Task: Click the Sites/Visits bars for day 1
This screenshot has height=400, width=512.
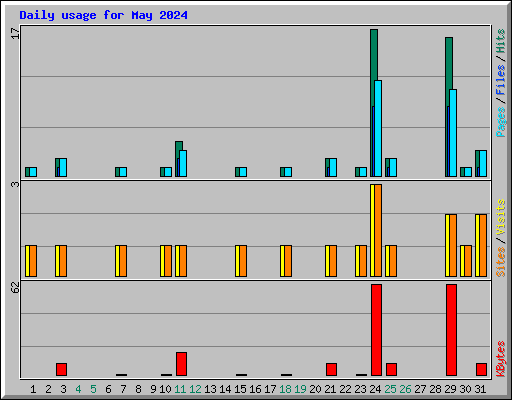Action: click(31, 261)
